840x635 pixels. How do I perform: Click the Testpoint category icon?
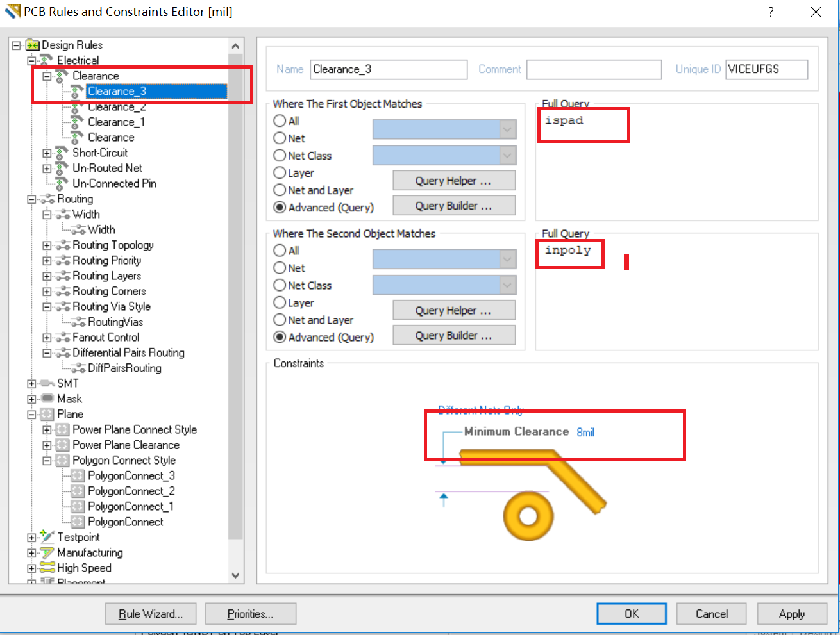[x=47, y=537]
